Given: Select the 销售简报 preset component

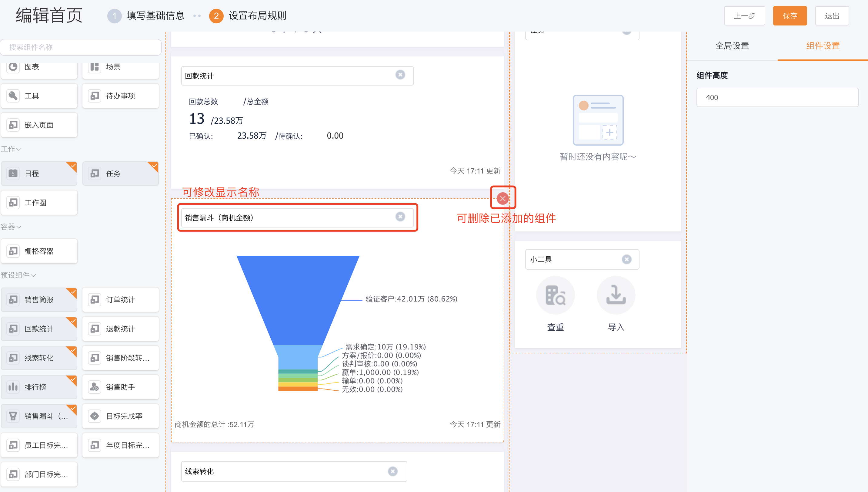Looking at the screenshot, I should pos(39,300).
